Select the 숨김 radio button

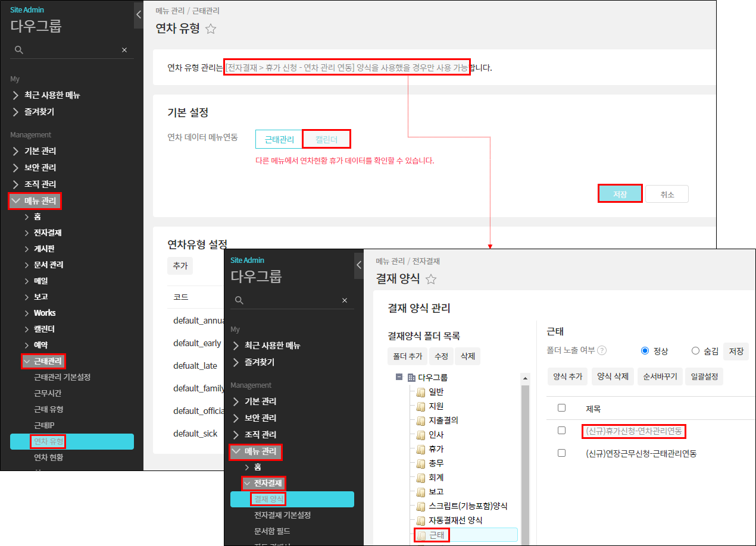point(695,351)
